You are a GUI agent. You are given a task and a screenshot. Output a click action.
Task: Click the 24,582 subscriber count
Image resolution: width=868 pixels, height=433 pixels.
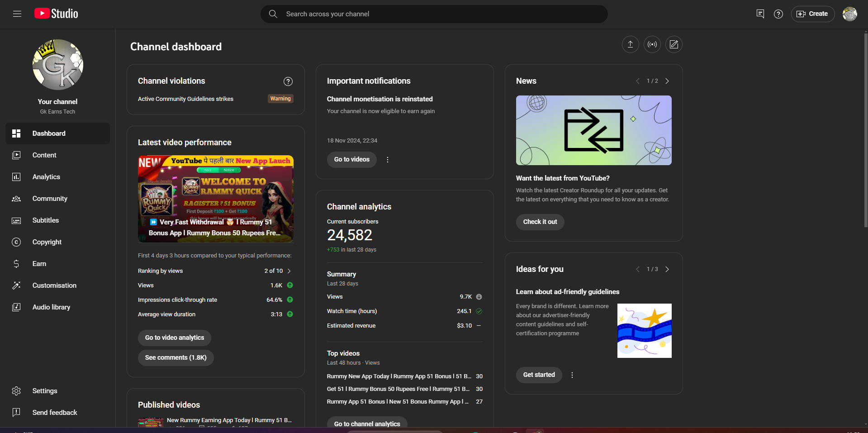350,235
